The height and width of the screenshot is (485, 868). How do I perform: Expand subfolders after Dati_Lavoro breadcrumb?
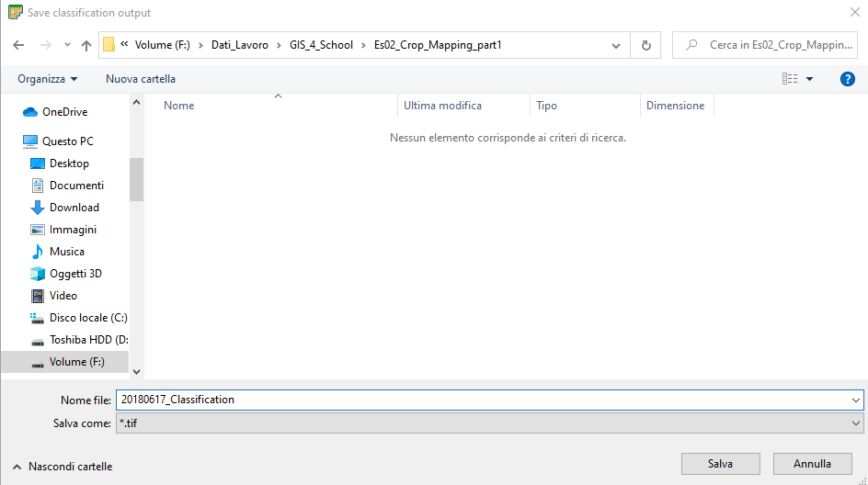tap(279, 45)
